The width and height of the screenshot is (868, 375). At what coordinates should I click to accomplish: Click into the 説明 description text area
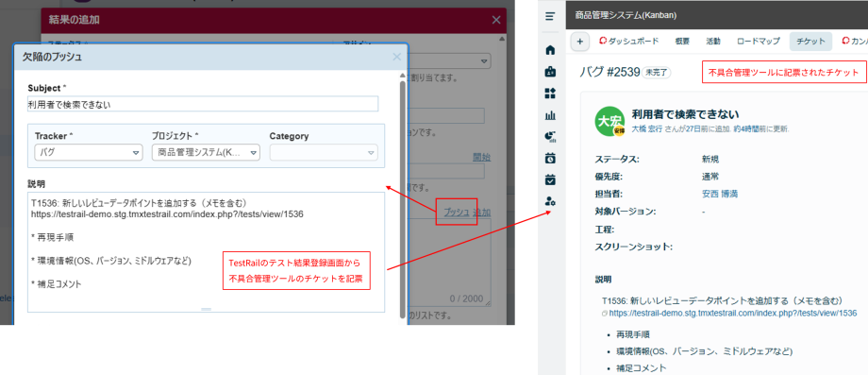tap(206, 252)
